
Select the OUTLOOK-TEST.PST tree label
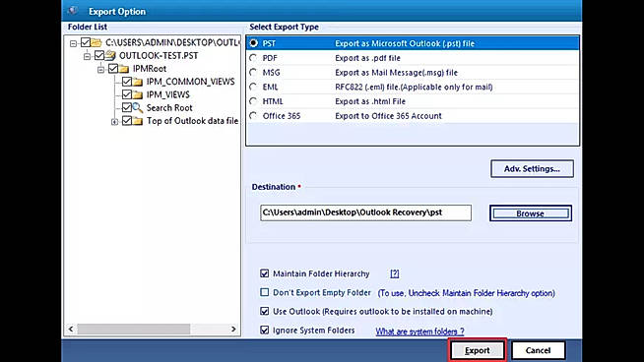159,55
